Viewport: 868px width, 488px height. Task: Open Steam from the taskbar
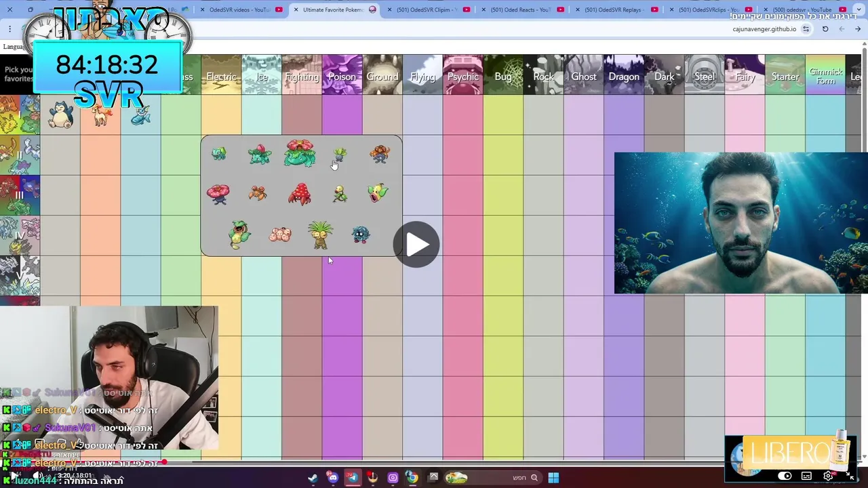(313, 477)
